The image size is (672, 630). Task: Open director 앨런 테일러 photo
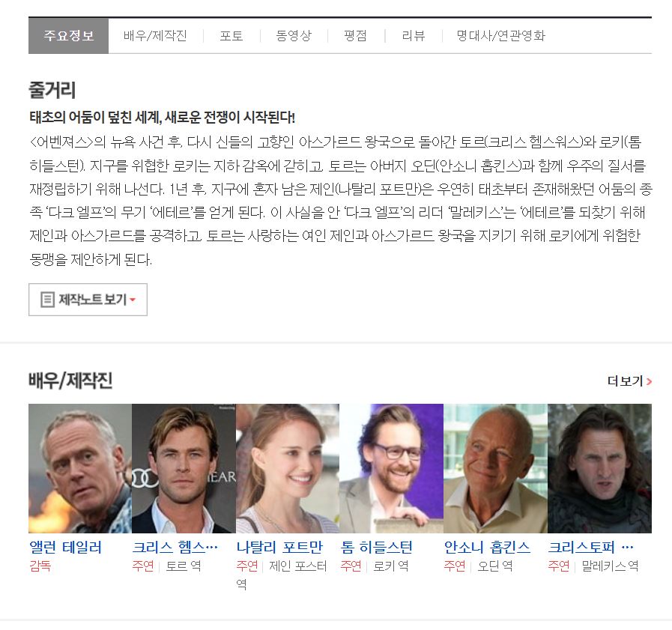click(80, 468)
